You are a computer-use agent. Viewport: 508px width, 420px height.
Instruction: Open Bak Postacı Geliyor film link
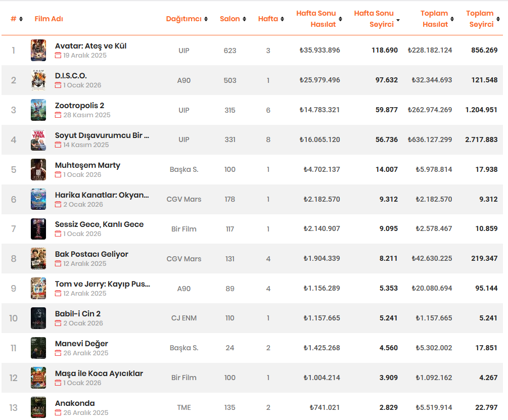tap(91, 254)
